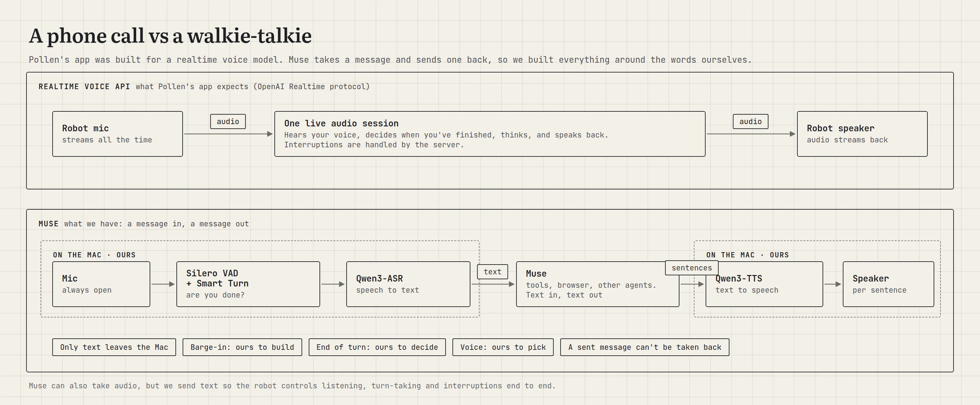Click the 'audio' label before Robot speaker
This screenshot has width=980, height=405.
[750, 121]
